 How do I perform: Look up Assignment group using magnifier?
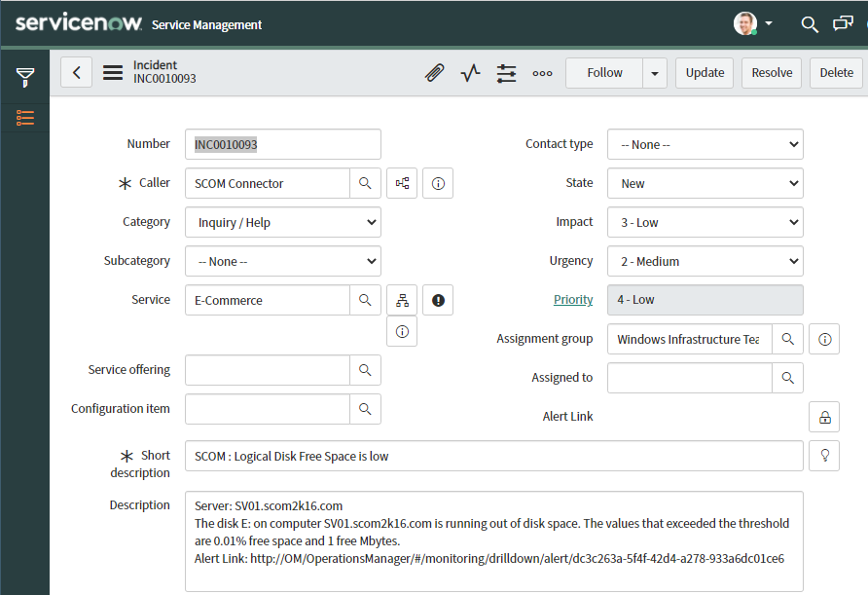788,339
